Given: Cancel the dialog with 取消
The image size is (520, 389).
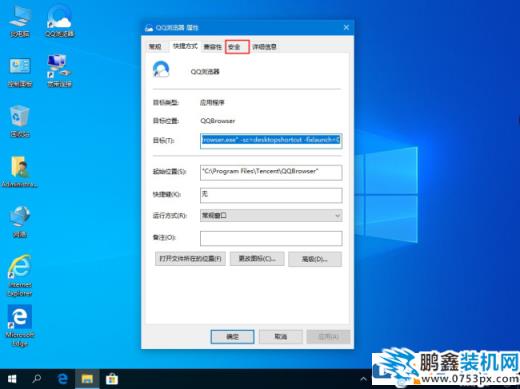Looking at the screenshot, I should click(x=281, y=337).
